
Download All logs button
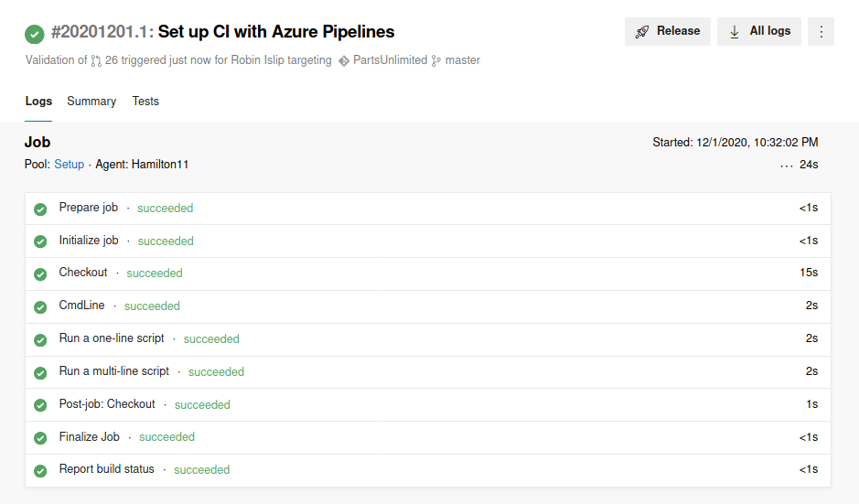pos(759,31)
